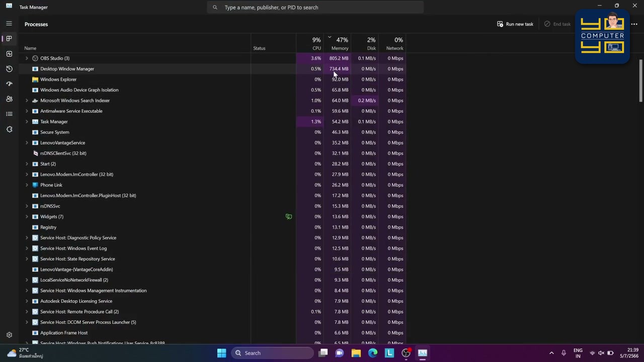Open File Explorer from the taskbar

(x=356, y=353)
